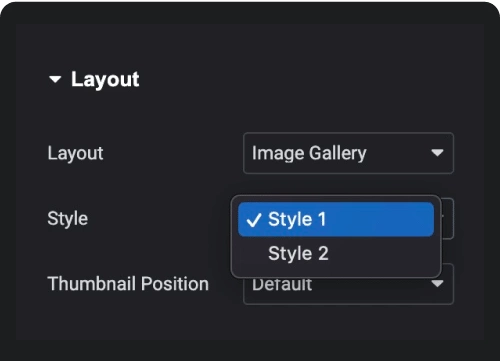Click blue highlight right of Style 1 text
This screenshot has width=500, height=361.
380,219
